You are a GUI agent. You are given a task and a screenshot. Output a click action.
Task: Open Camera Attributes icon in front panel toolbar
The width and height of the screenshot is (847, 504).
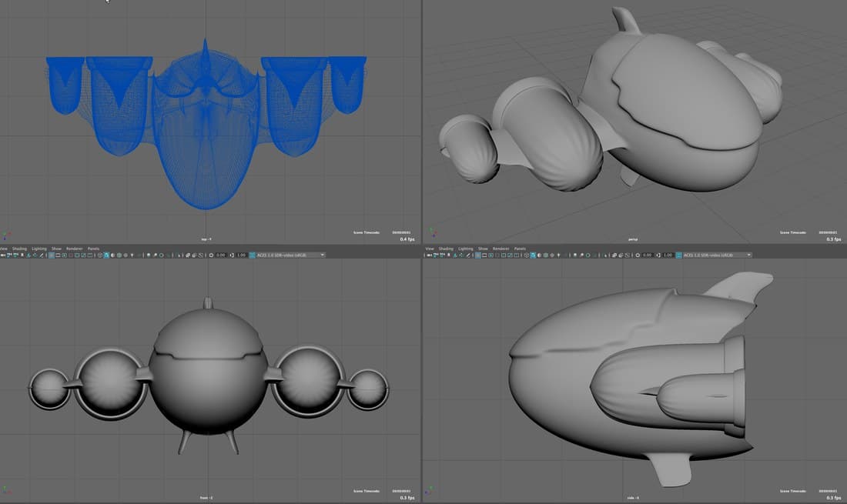coord(15,255)
